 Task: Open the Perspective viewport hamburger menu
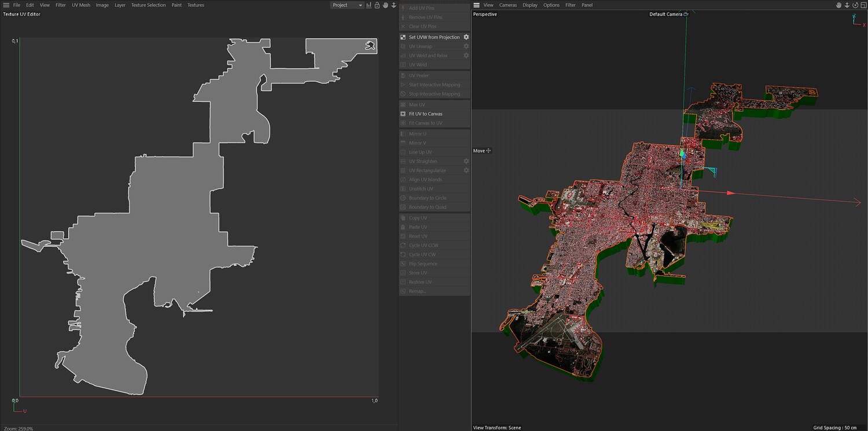(x=476, y=5)
